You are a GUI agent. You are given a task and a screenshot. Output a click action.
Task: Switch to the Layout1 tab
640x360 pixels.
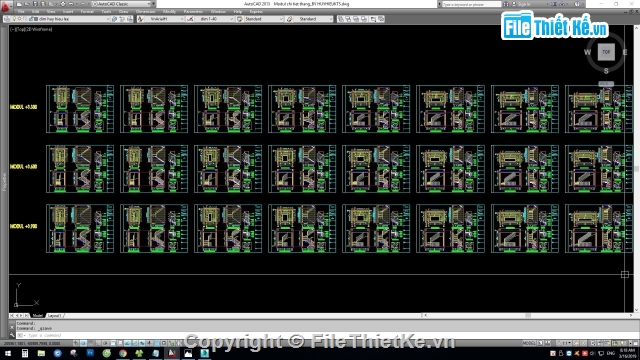point(54,316)
